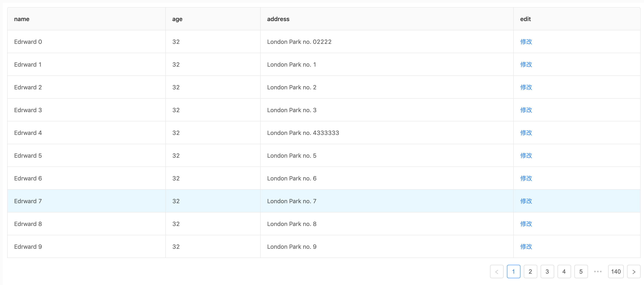Click 修改 link for Edrward 9
Image resolution: width=644 pixels, height=285 pixels.
click(526, 246)
